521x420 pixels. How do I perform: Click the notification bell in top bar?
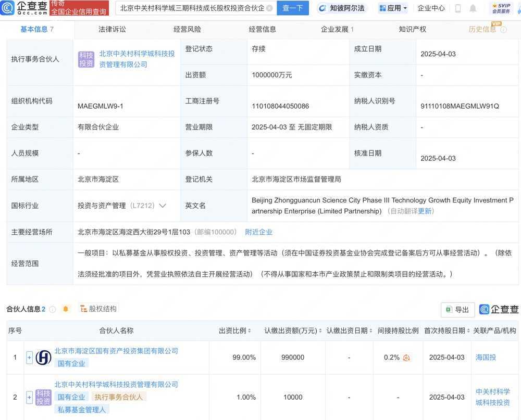pyautogui.click(x=473, y=8)
